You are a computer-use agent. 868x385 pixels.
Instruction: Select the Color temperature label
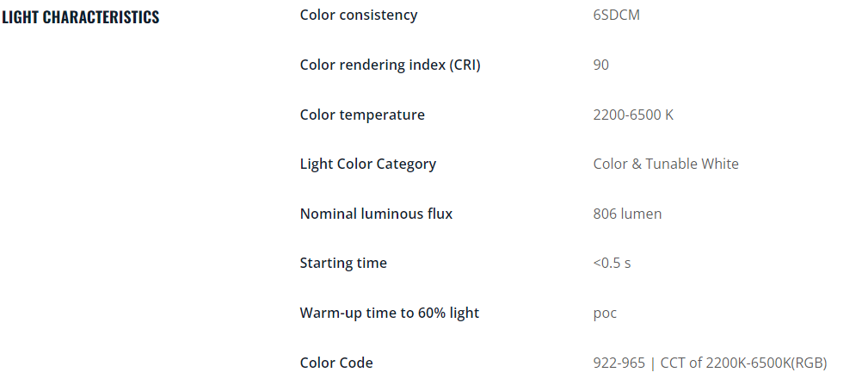362,115
